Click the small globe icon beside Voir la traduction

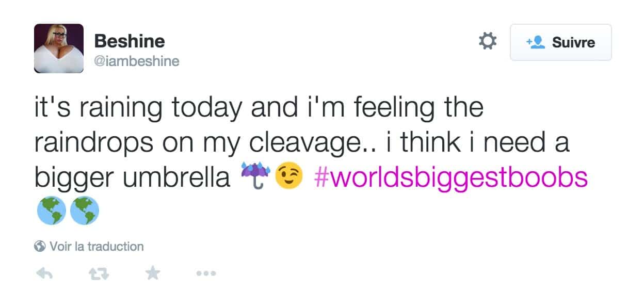point(40,247)
